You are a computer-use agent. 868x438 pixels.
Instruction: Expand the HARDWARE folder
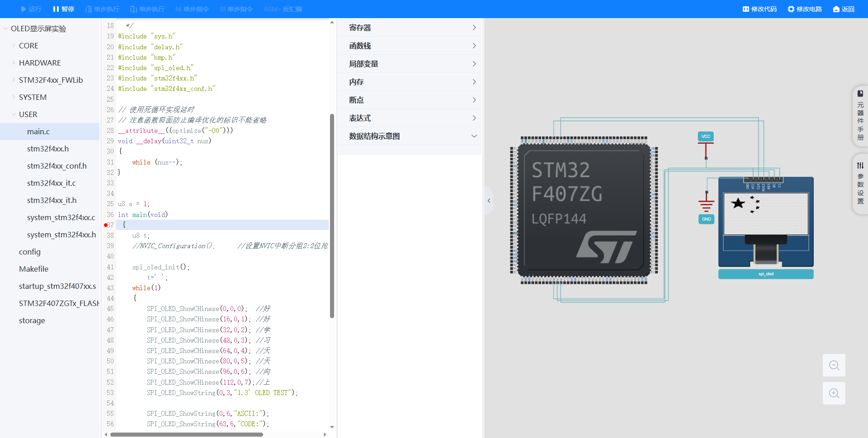tap(14, 63)
